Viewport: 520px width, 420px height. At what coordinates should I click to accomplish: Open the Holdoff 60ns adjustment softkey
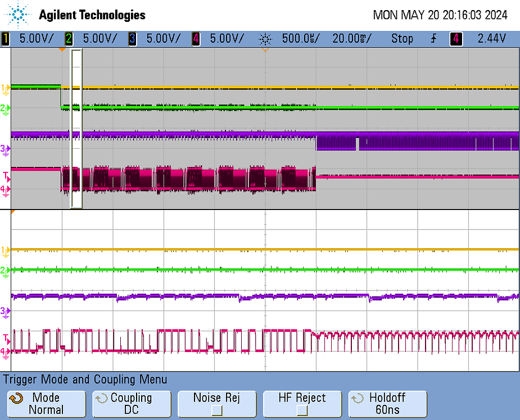pos(388,404)
